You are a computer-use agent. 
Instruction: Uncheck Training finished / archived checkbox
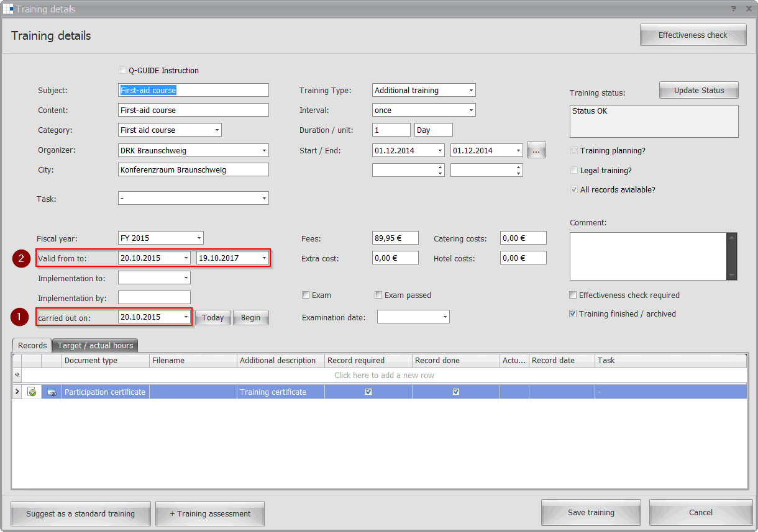(x=573, y=314)
